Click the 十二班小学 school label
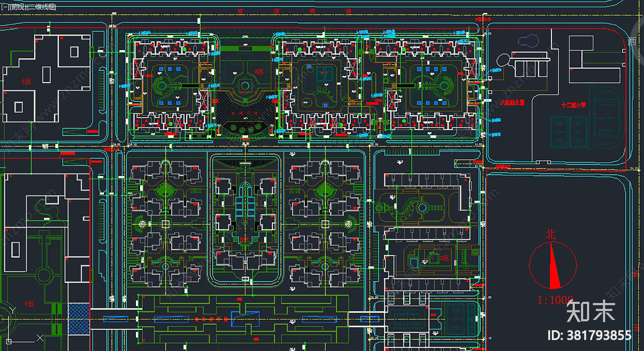This screenshot has height=351, width=644. pyautogui.click(x=574, y=105)
